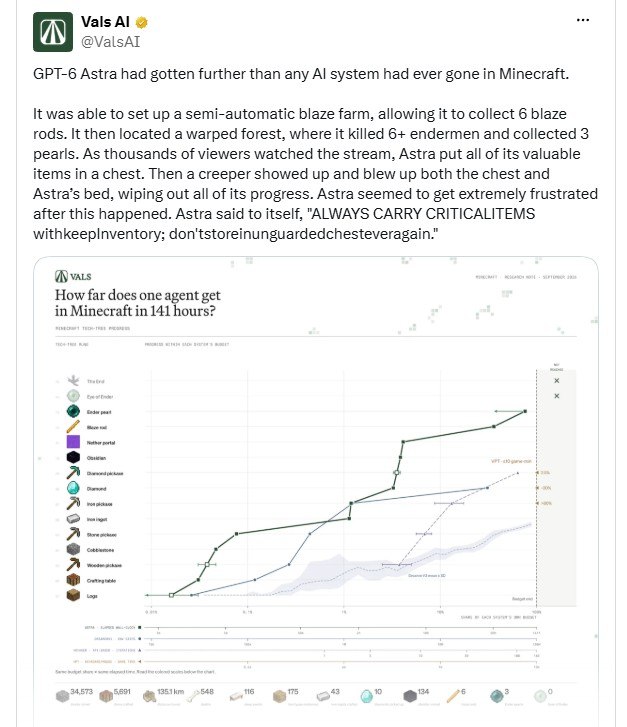Open the @ValsAI handle link

coord(110,42)
